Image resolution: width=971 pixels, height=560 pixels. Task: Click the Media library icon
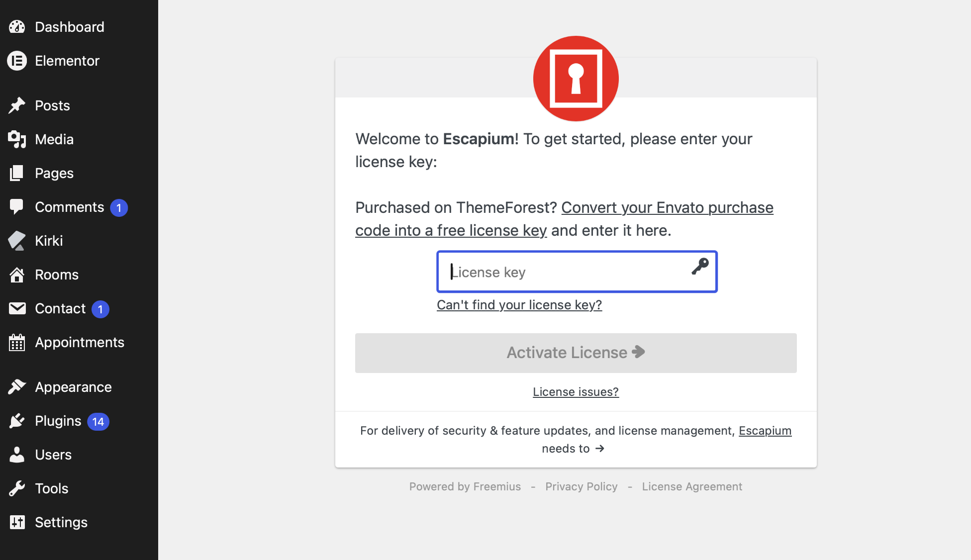coord(17,139)
